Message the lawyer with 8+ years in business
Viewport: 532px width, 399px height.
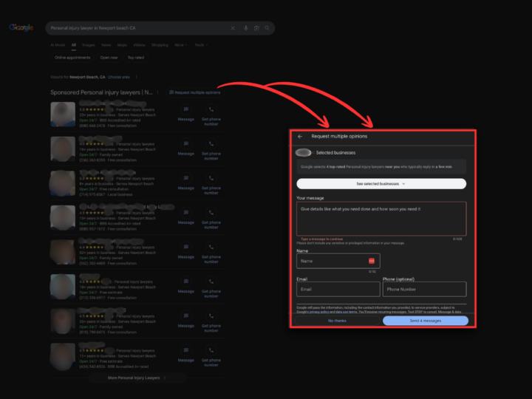point(186,183)
